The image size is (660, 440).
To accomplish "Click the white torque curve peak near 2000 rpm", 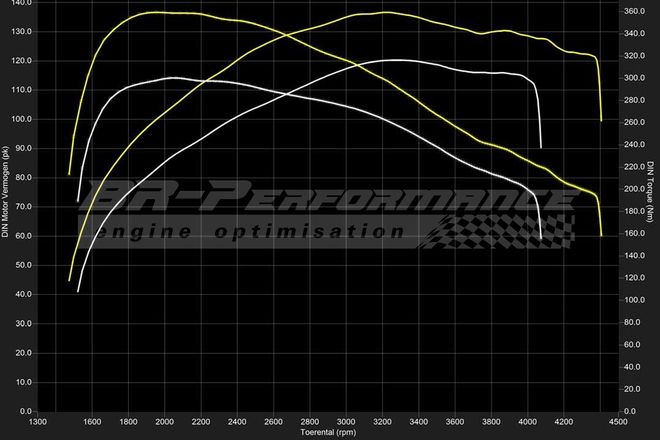I will pyautogui.click(x=172, y=77).
